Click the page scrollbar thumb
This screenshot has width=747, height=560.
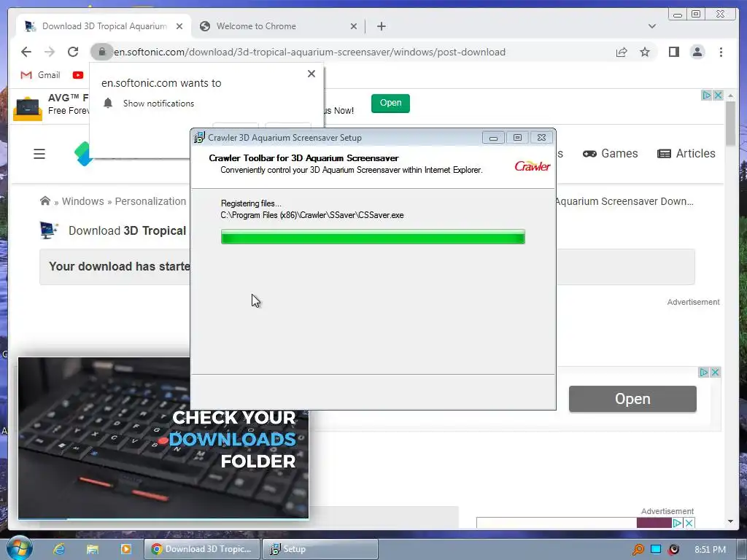coord(731,124)
